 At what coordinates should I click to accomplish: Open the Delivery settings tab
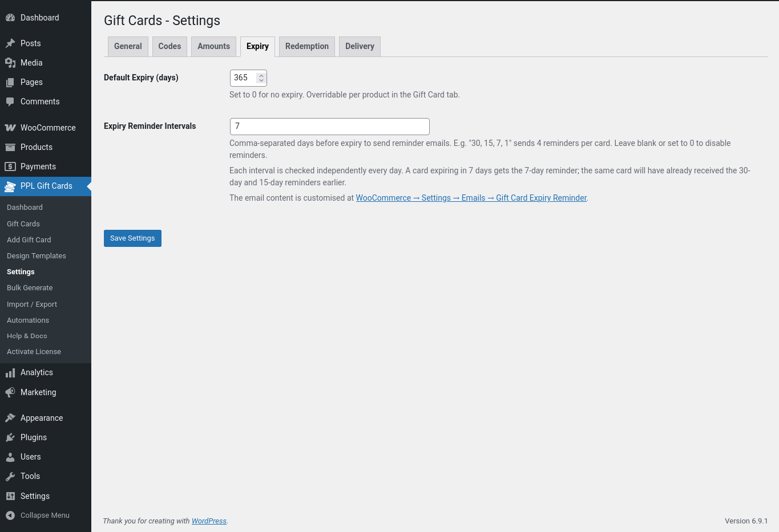[360, 47]
